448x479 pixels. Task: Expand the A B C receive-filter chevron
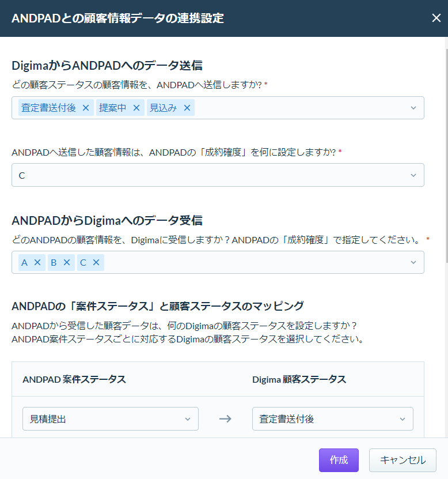(413, 262)
